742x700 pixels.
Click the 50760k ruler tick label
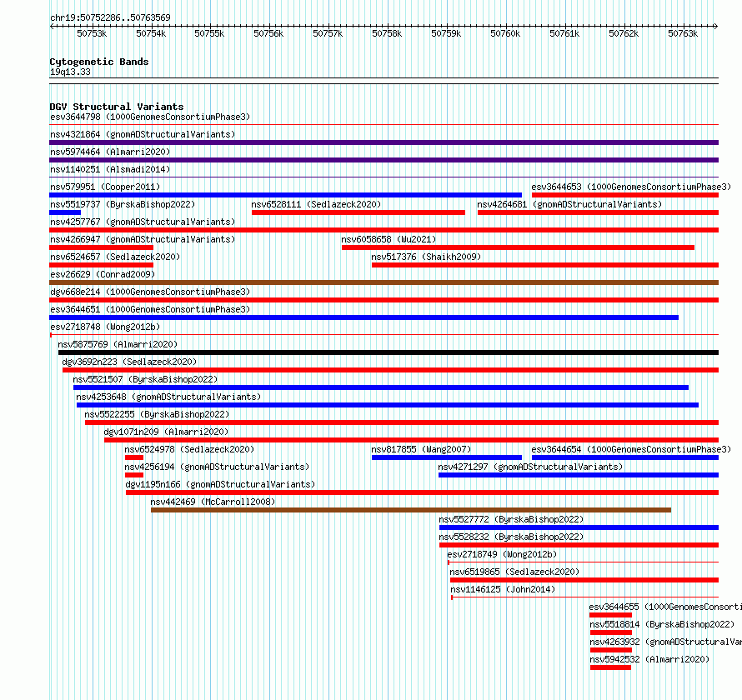click(505, 33)
